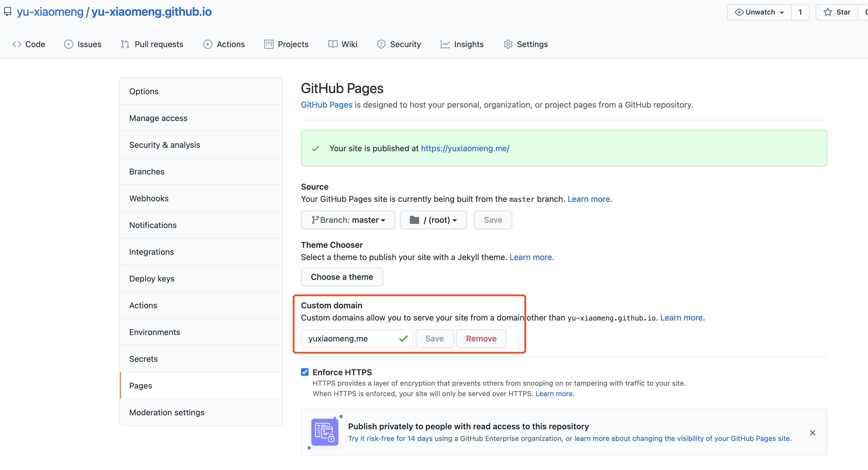Remove the custom domain yuxiaomeng.me
This screenshot has width=868, height=470.
pyautogui.click(x=481, y=338)
